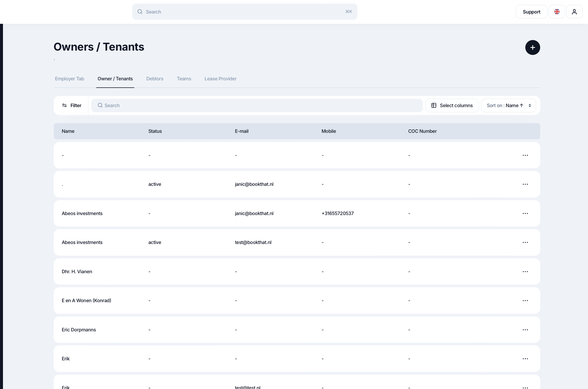
Task: Open the Select columns chooser
Action: 452,106
